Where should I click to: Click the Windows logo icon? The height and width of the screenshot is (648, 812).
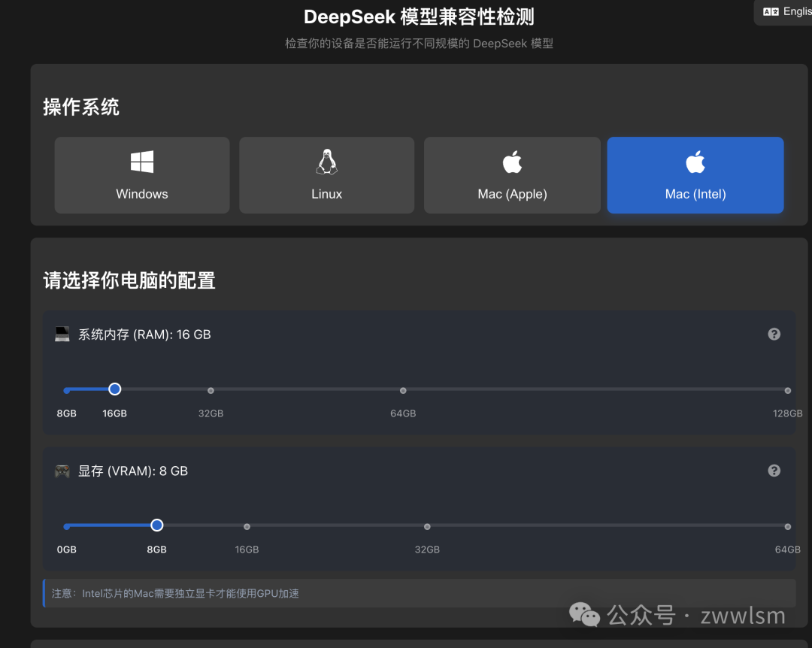click(142, 162)
